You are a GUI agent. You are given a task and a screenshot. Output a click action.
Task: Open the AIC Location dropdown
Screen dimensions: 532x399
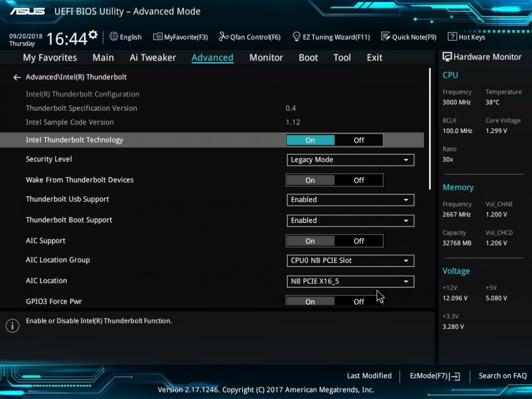[350, 281]
